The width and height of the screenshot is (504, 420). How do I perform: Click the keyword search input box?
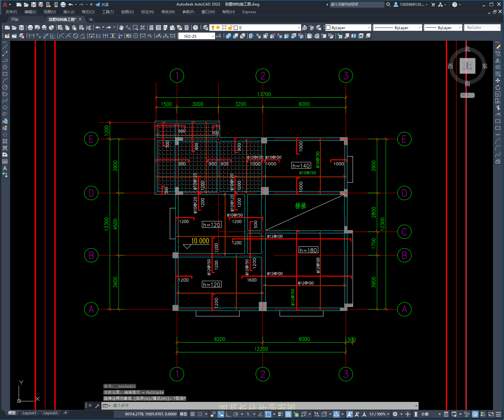coord(357,5)
